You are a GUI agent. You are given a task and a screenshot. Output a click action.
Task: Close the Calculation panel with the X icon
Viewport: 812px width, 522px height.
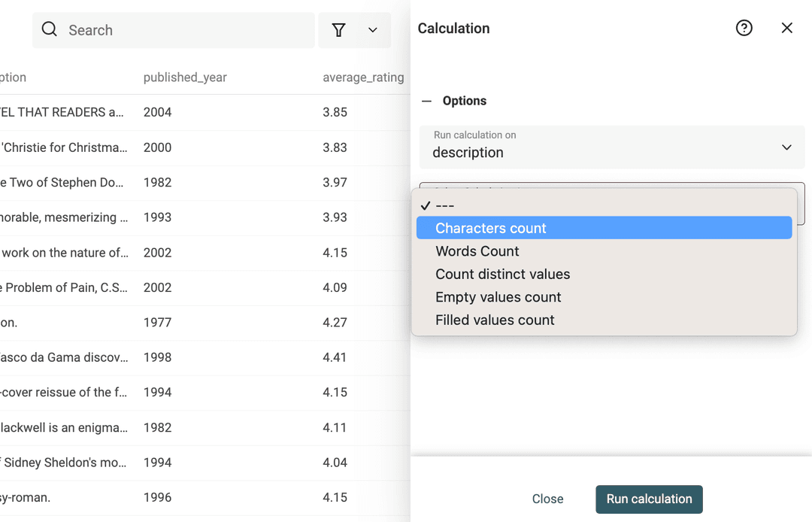[786, 28]
